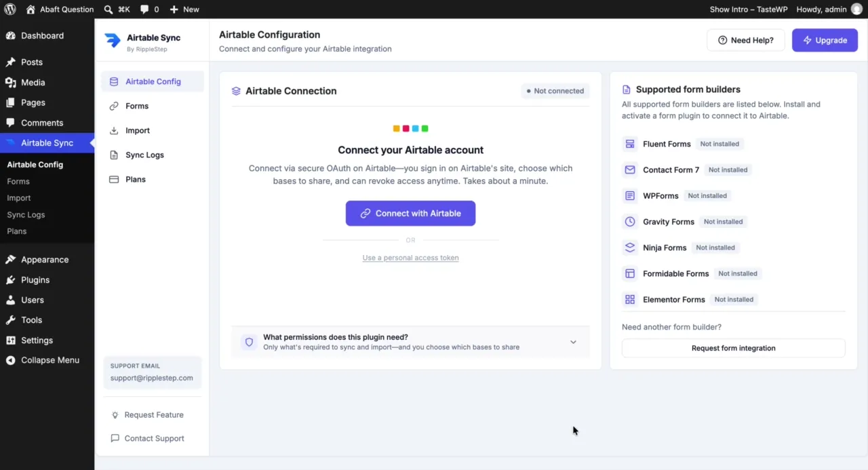
Task: Click the Airtable Sync plugin logo
Action: [x=113, y=41]
